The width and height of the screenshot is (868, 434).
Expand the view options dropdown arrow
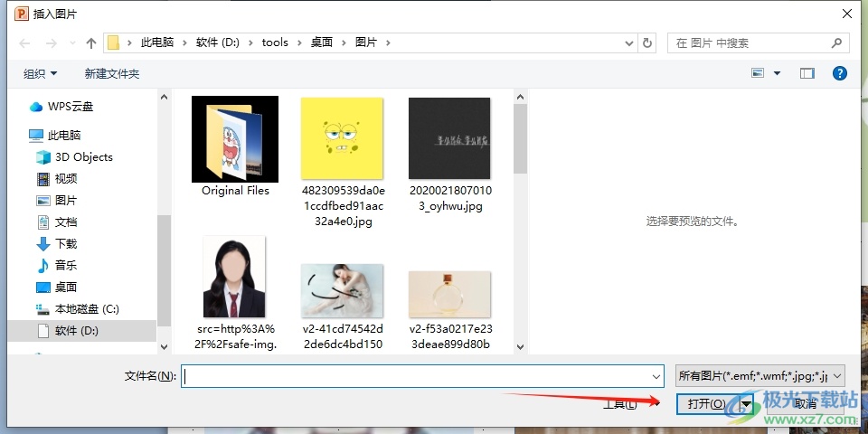777,73
